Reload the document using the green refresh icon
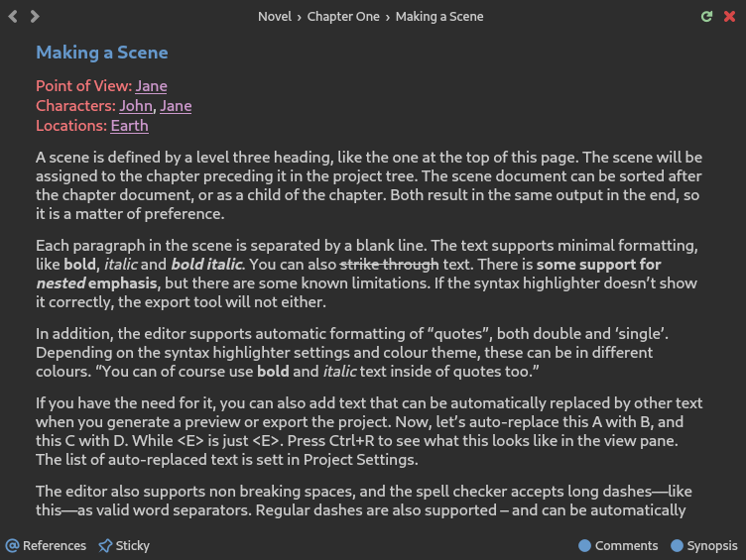 pyautogui.click(x=707, y=17)
